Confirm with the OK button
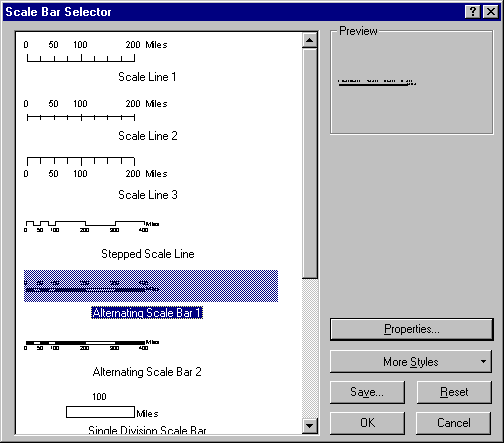This screenshot has width=504, height=443. point(367,423)
